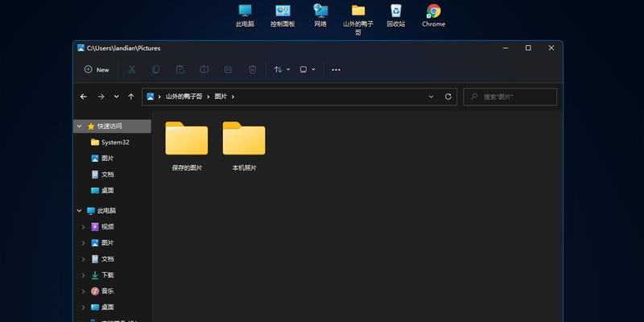Select 回收站 desktop icon
This screenshot has height=322, width=644.
(396, 15)
